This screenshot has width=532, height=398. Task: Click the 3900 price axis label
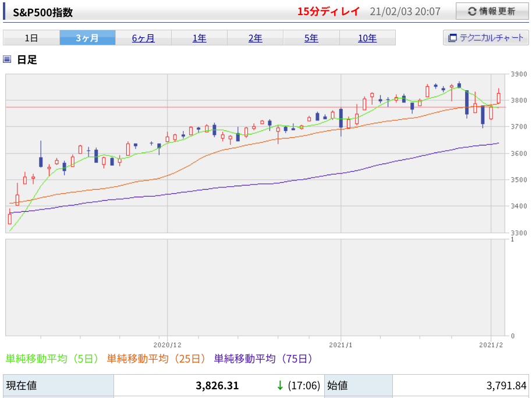click(519, 74)
